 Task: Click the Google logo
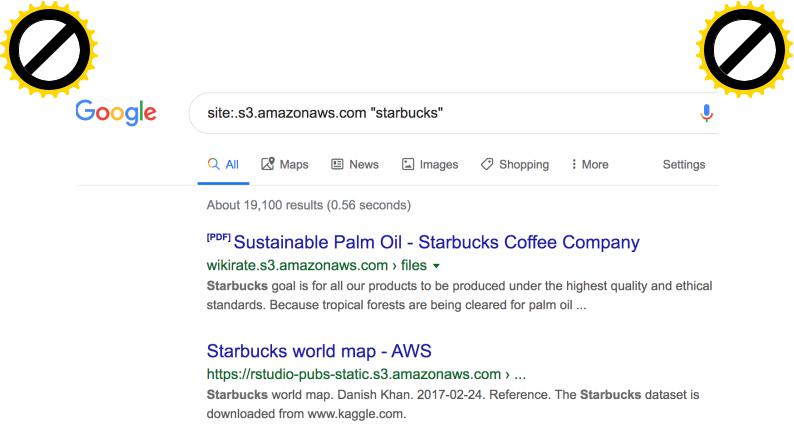click(116, 112)
